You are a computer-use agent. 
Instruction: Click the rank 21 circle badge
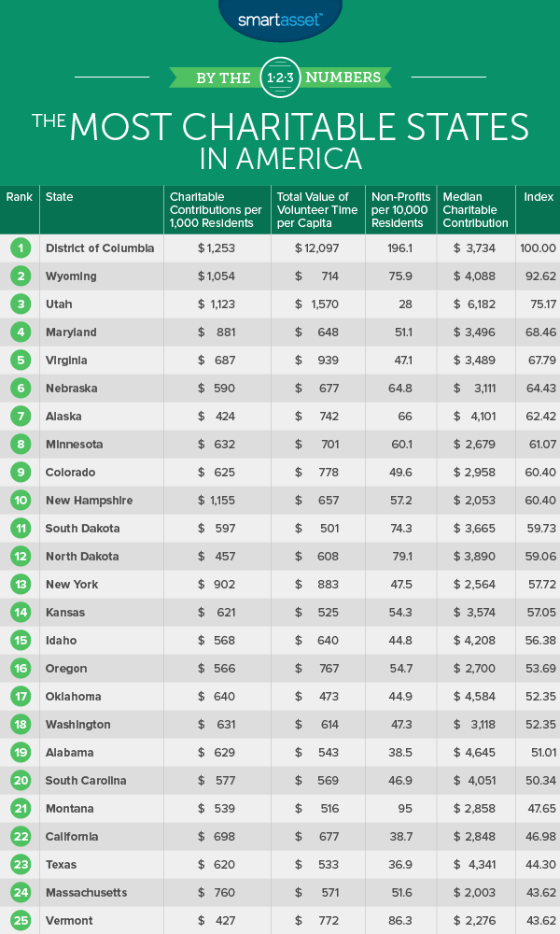[19, 809]
